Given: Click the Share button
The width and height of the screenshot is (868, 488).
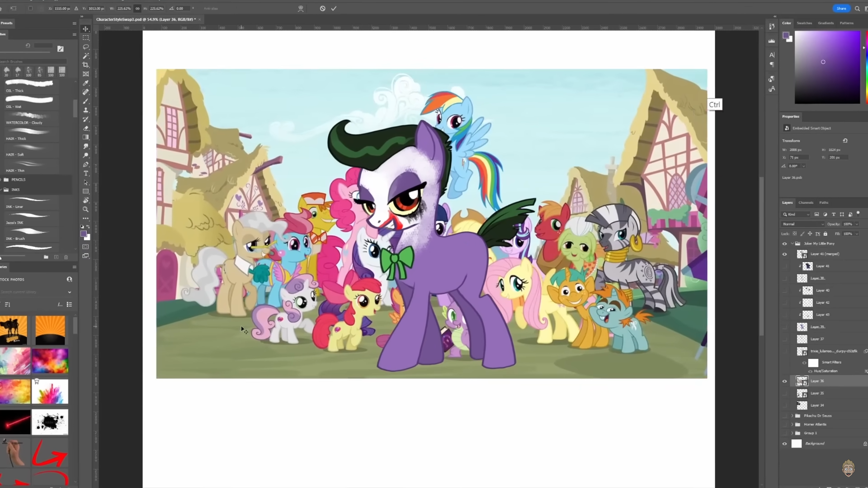Looking at the screenshot, I should click(x=841, y=8).
